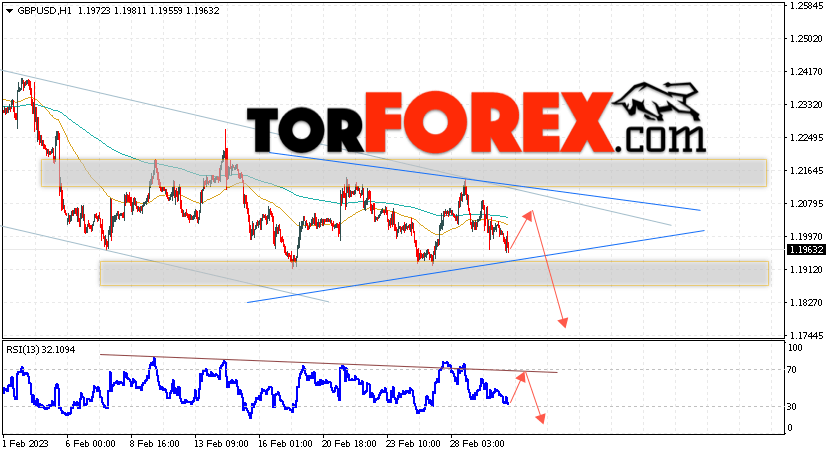Viewport: 830px width, 455px height.
Task: Select time axis label 8 Feb 16:00
Action: point(154,443)
